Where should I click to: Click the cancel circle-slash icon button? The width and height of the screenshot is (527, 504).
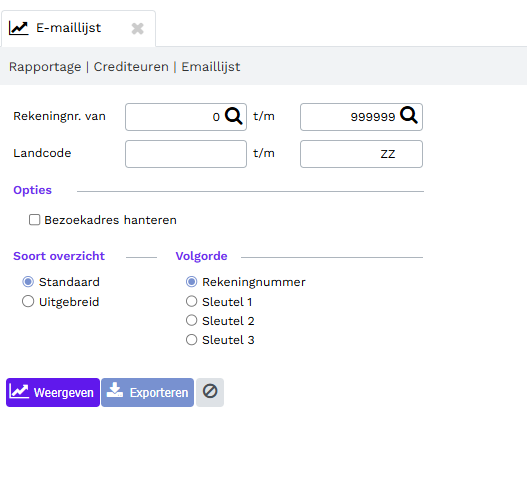tap(210, 392)
